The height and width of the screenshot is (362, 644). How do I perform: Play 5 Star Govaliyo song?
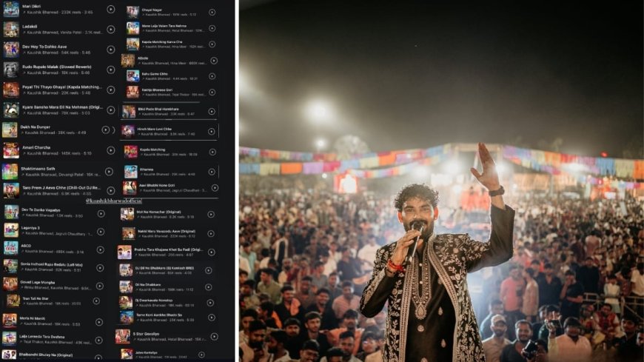tap(214, 337)
